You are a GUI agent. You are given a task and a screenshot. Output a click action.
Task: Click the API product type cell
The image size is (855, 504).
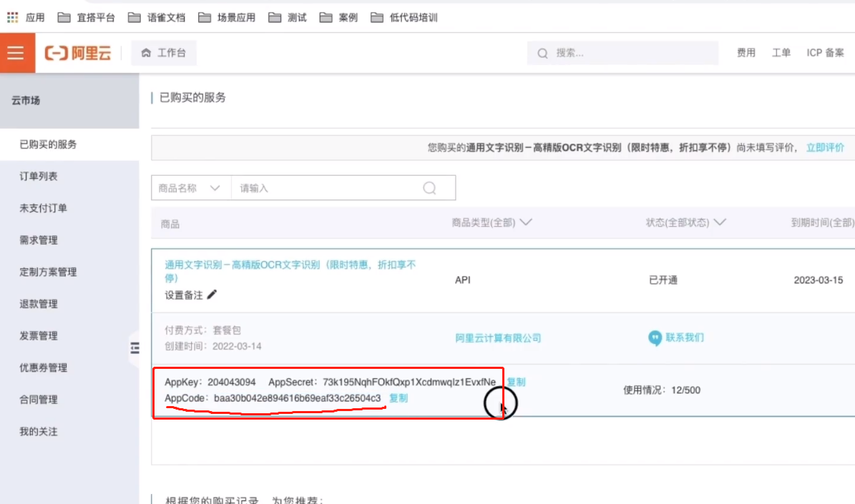[x=462, y=280]
